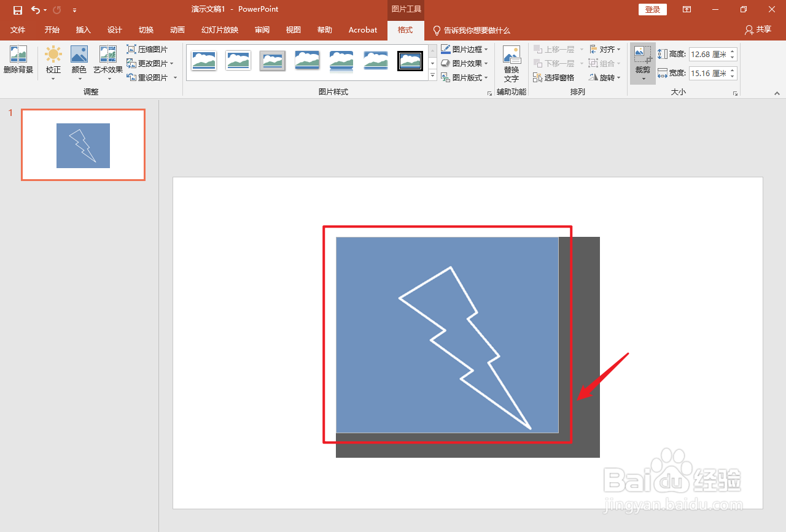
Task: Increase height using stepper up arrow
Action: click(733, 52)
